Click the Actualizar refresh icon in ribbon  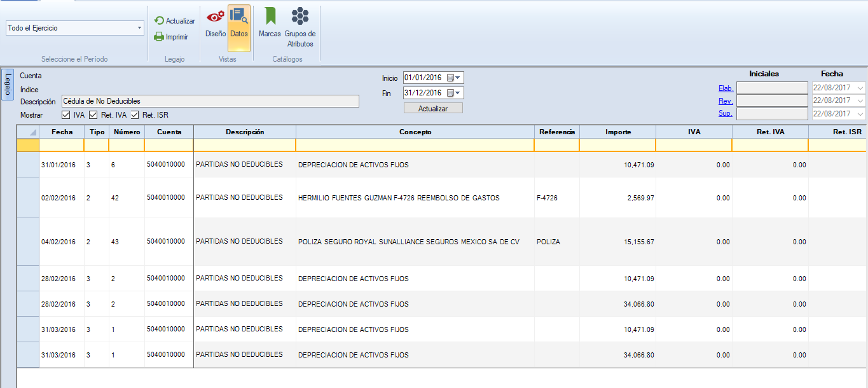pos(160,21)
